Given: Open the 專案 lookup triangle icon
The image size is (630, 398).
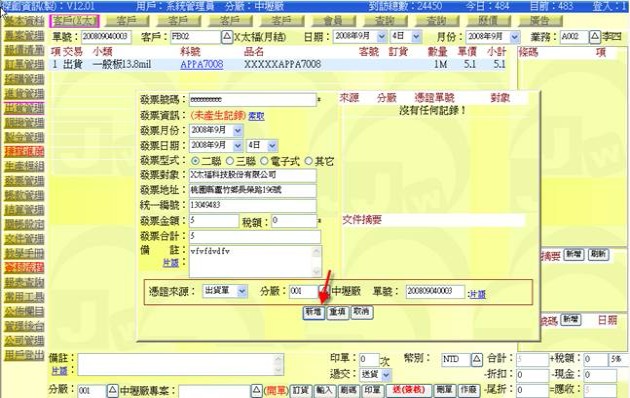Looking at the screenshot, I should 257,390.
